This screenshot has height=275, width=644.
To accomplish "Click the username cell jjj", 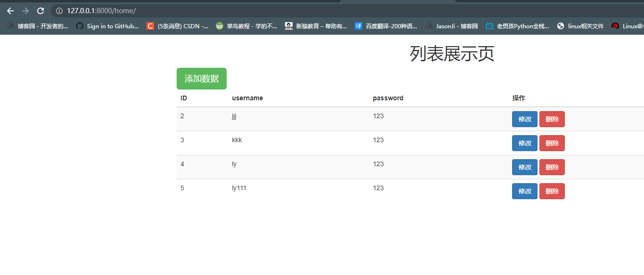I will (234, 116).
